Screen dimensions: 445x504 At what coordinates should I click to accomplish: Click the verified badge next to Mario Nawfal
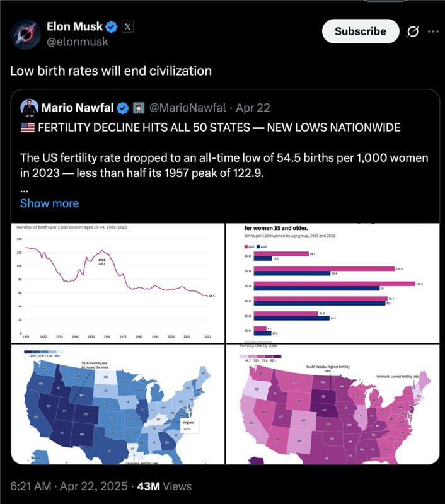point(124,107)
